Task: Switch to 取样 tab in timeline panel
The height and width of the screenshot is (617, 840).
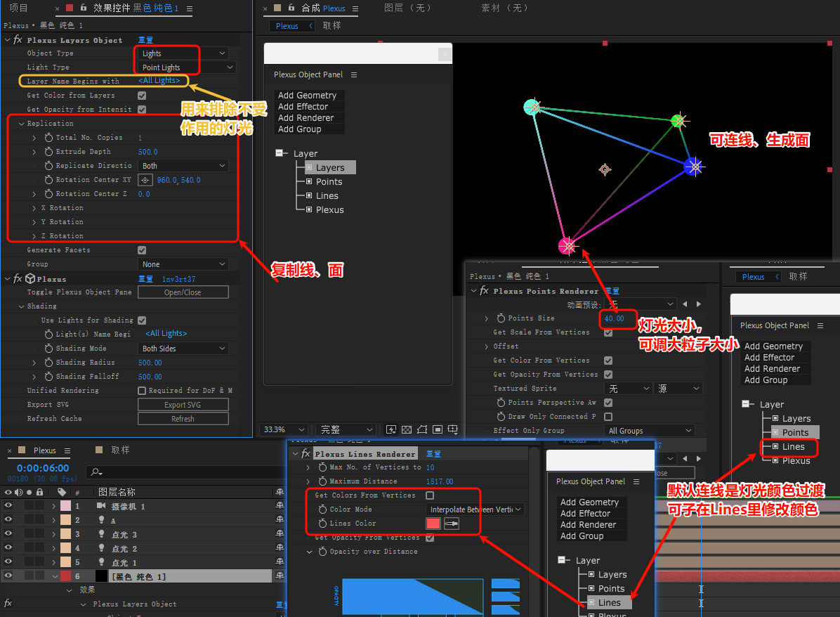Action: coord(120,450)
